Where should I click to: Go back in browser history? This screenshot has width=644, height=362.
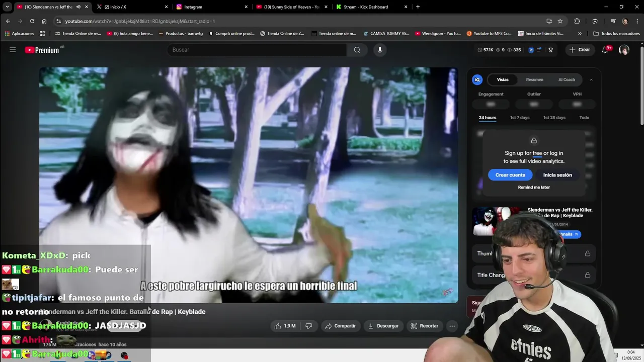pos(8,21)
